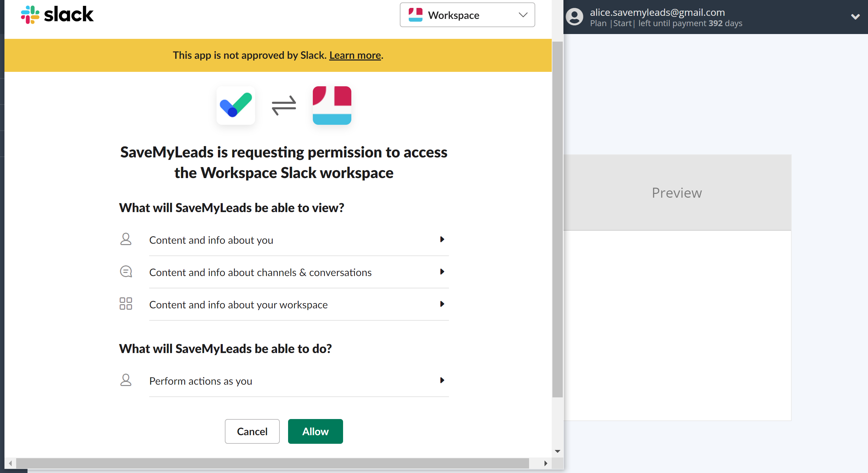The image size is (868, 473).
Task: Click the account avatar icon
Action: (x=574, y=17)
